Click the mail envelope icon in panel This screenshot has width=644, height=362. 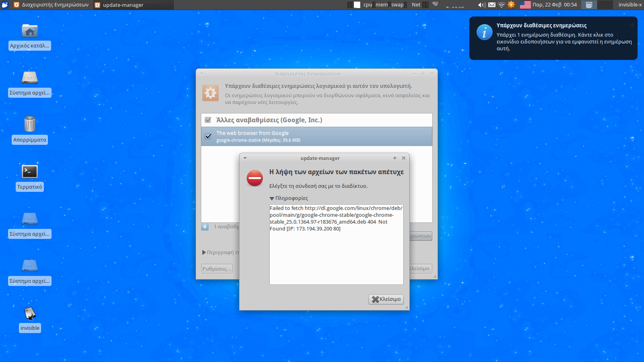click(492, 5)
